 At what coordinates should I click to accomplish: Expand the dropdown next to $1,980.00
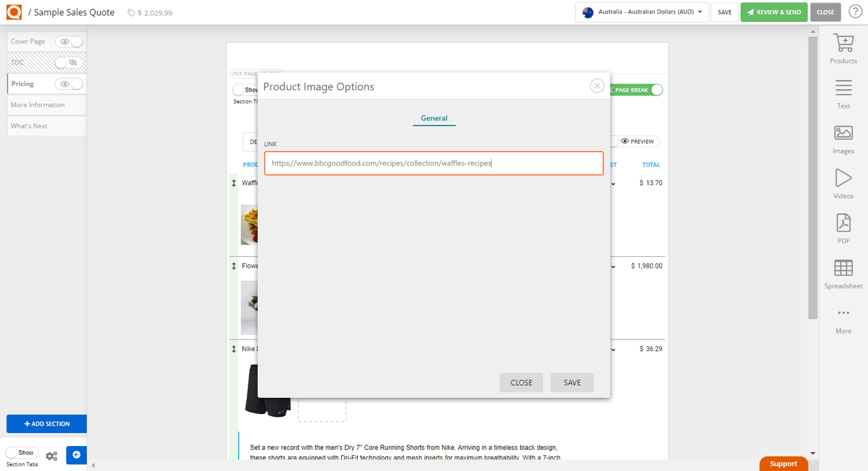(614, 266)
